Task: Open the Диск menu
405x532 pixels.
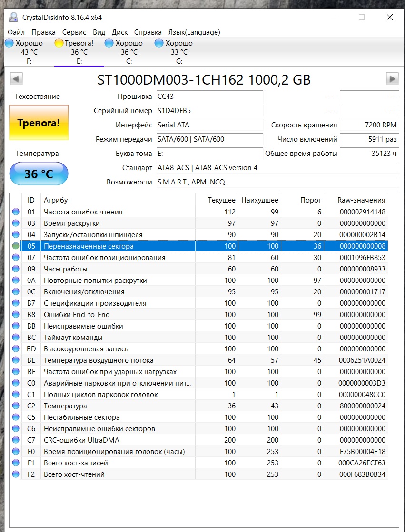Action: (119, 32)
